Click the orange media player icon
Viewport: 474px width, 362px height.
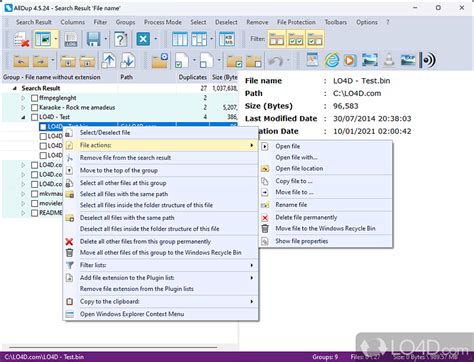point(349,61)
